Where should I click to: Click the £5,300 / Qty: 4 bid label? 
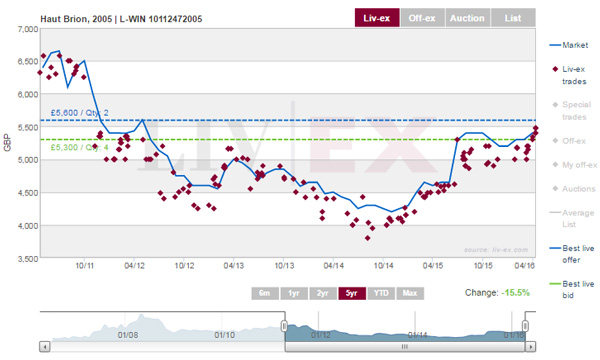pos(80,148)
